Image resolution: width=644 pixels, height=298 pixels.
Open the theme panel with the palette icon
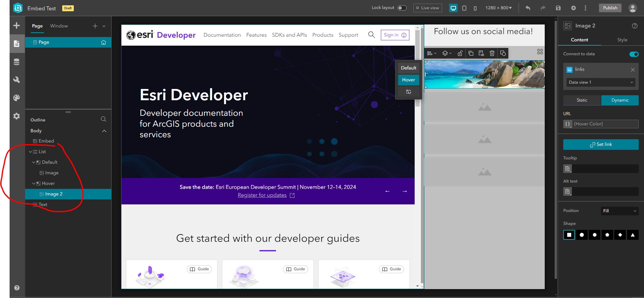point(17,98)
